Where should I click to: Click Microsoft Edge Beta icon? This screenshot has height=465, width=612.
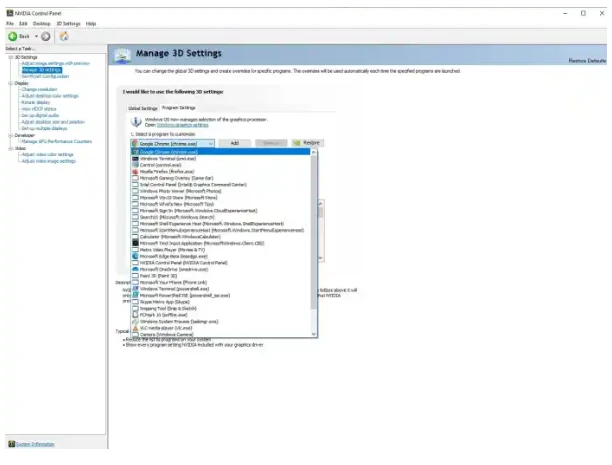coord(135,256)
